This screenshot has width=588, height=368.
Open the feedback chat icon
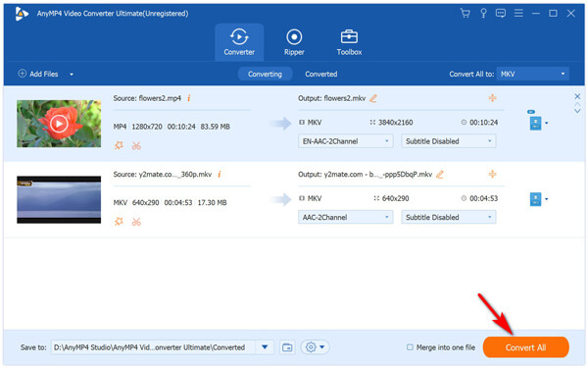point(501,14)
